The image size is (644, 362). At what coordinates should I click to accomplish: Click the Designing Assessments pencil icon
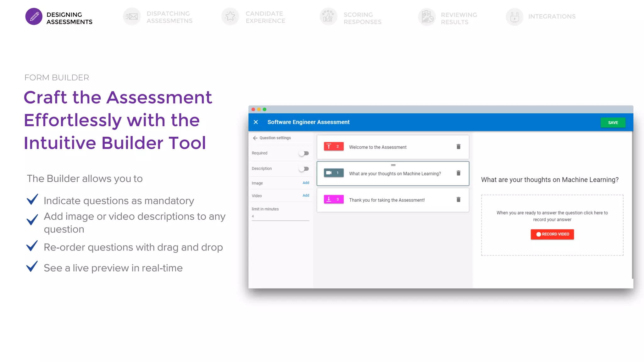click(x=34, y=17)
